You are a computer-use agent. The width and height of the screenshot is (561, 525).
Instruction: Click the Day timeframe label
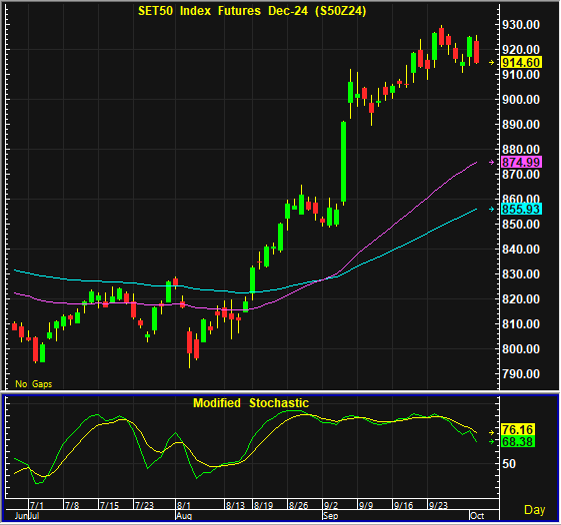535,510
